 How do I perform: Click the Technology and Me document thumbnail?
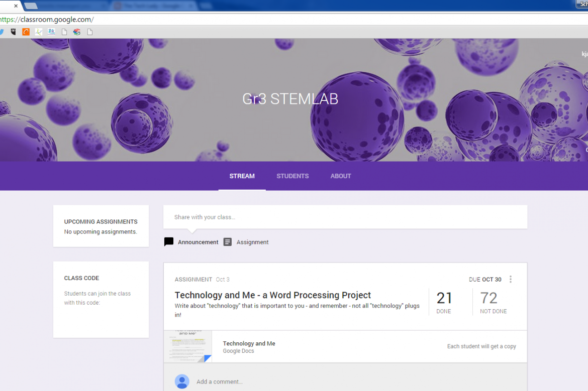click(188, 346)
